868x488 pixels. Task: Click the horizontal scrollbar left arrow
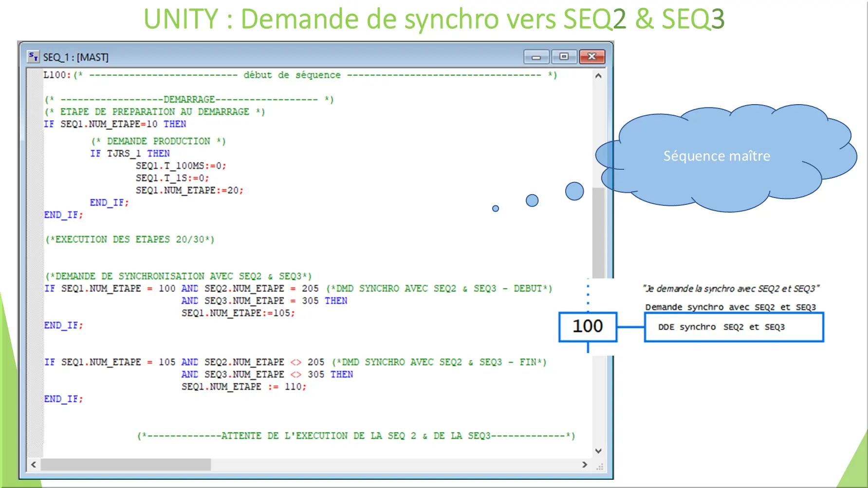click(34, 465)
